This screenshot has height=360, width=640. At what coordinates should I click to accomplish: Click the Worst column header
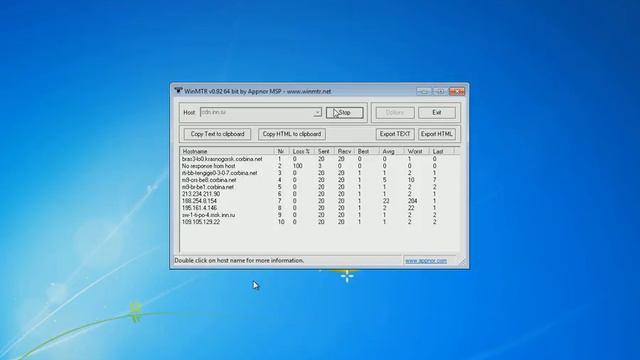(x=416, y=151)
